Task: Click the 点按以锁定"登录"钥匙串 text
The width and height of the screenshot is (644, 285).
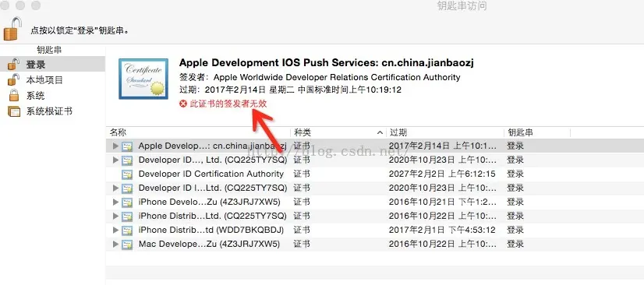Action: pyautogui.click(x=80, y=30)
